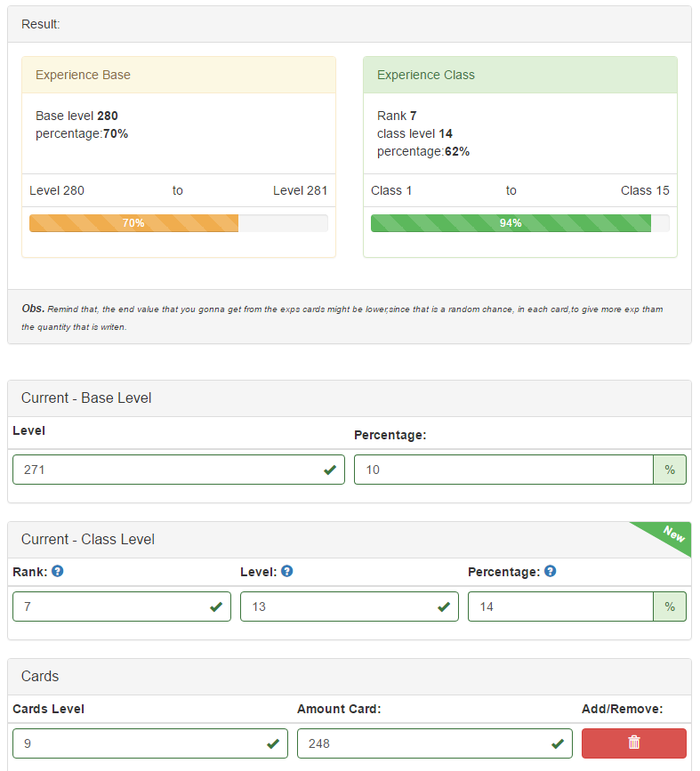The image size is (700, 771).
Task: Click the help icon beside Level label
Action: (286, 572)
